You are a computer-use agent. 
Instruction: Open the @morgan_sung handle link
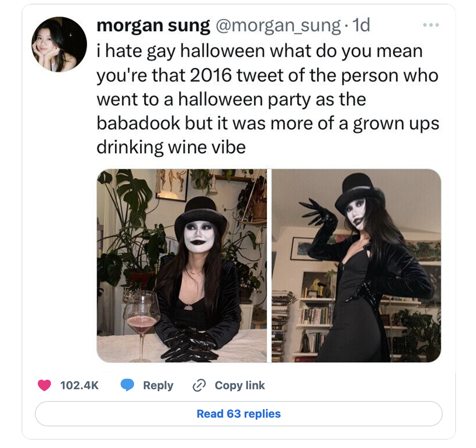pyautogui.click(x=278, y=25)
